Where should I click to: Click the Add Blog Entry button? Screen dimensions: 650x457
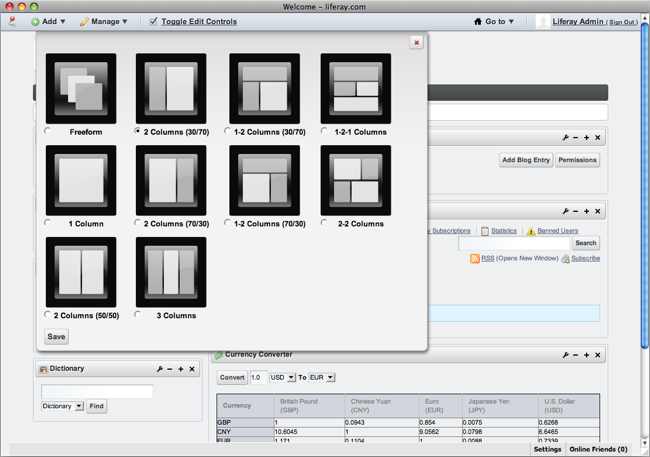[x=526, y=160]
